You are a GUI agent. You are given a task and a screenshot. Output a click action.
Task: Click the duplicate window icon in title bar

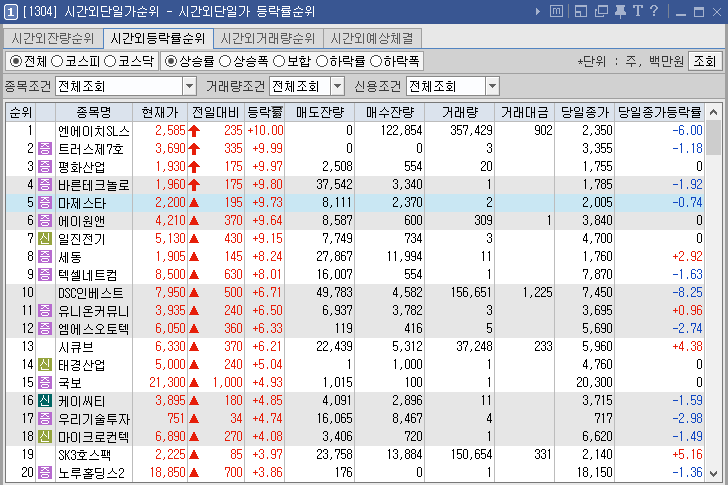coord(601,11)
